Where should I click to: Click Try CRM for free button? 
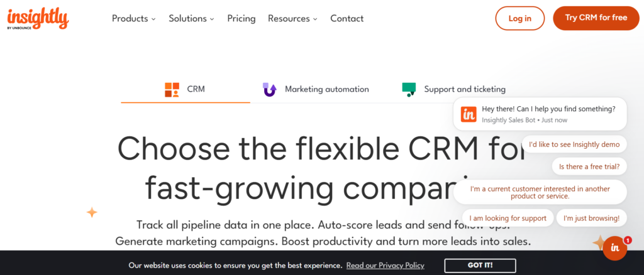coord(596,18)
